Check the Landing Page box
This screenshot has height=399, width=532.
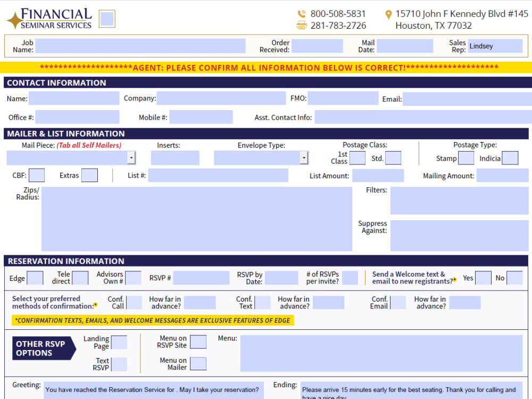click(119, 342)
